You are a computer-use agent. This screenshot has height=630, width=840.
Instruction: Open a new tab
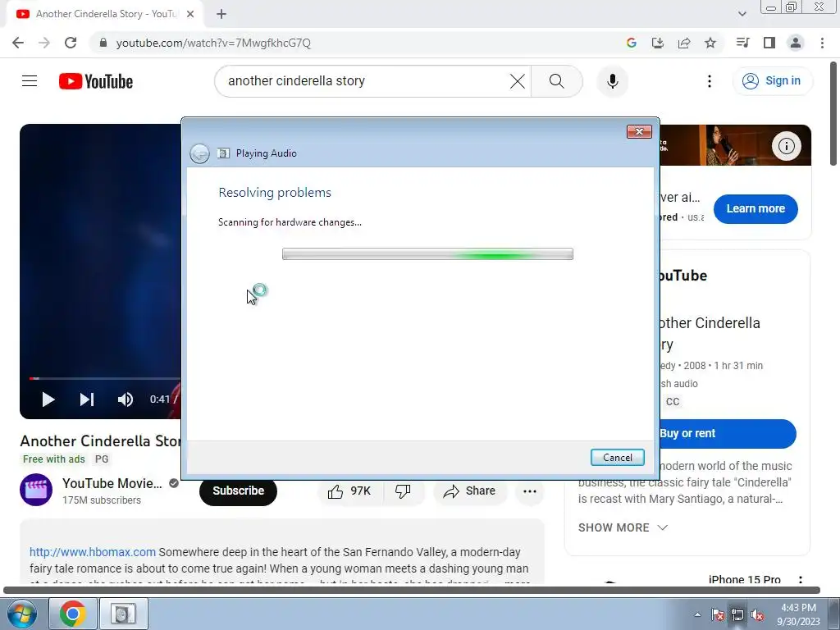click(221, 14)
